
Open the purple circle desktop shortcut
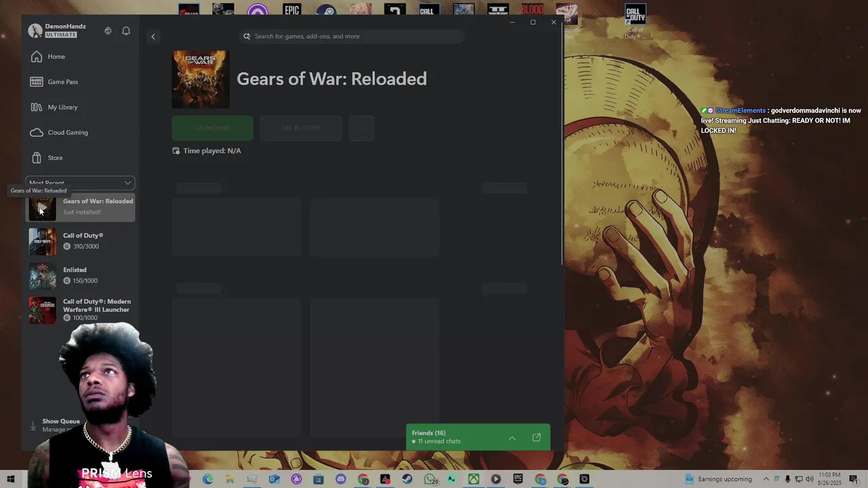click(257, 11)
